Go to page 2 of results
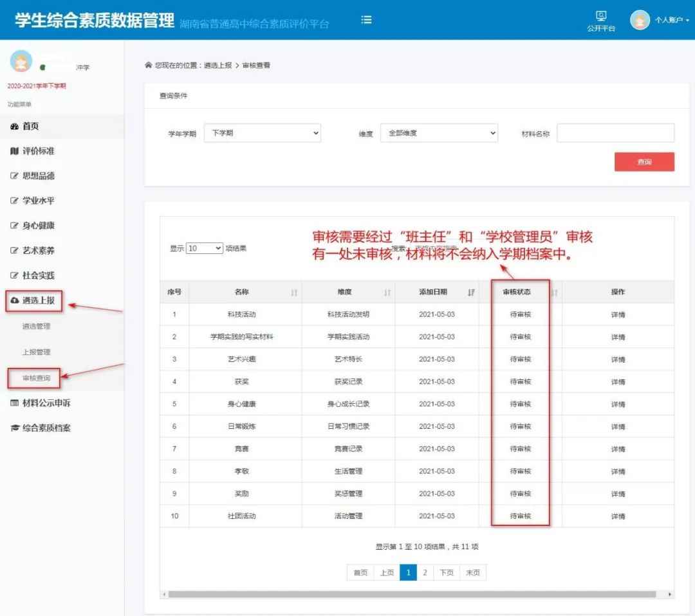The width and height of the screenshot is (695, 616). tap(425, 573)
